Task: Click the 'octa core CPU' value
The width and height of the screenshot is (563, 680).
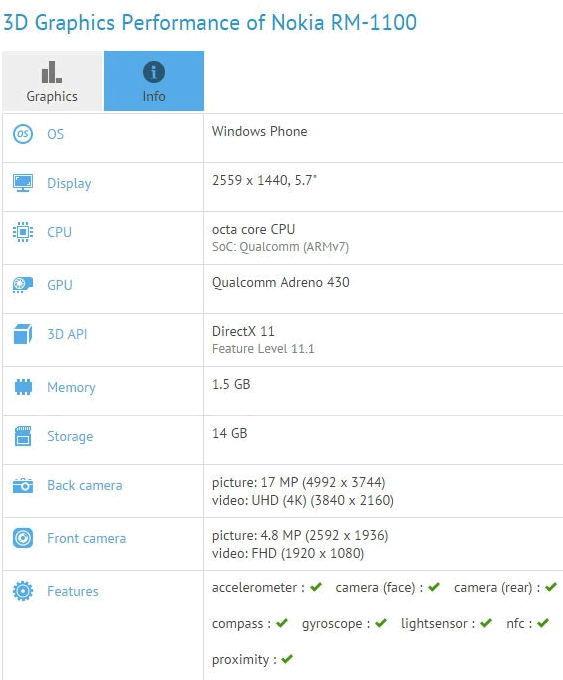Action: tap(253, 229)
